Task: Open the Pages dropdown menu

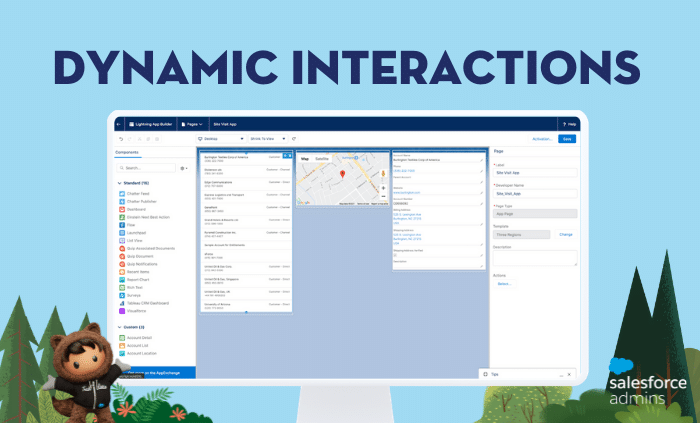Action: coord(192,123)
